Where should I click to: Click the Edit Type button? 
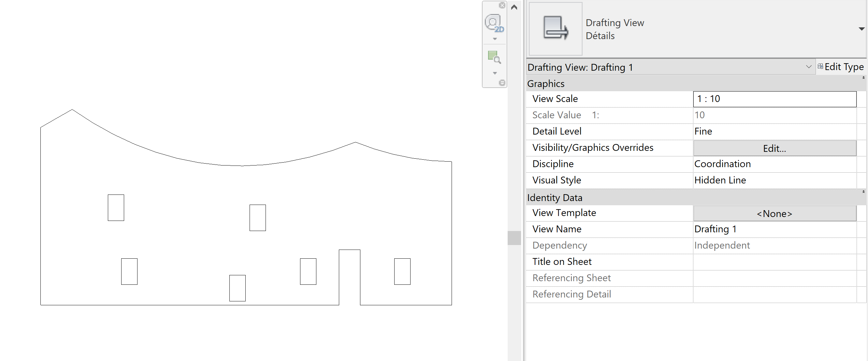click(841, 67)
